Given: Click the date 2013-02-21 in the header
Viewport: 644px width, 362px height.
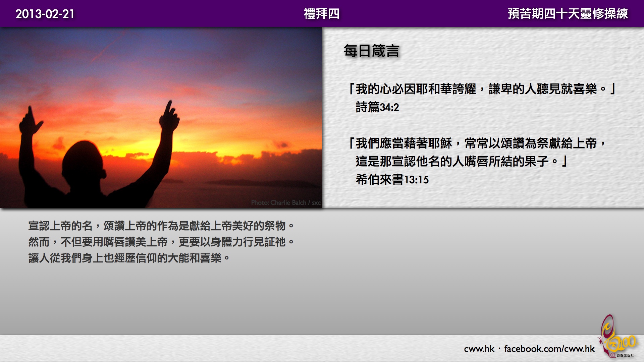Looking at the screenshot, I should click(45, 14).
